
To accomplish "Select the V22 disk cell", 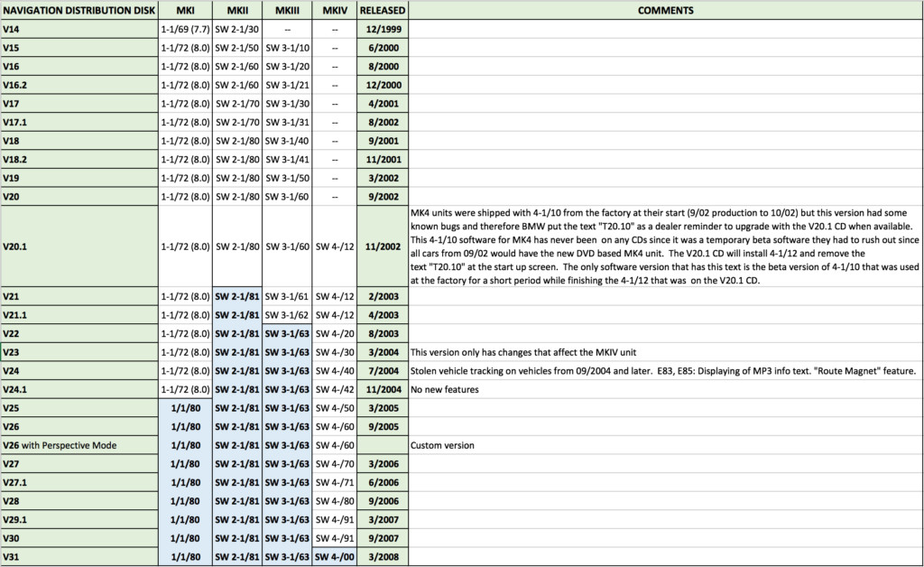I will (x=79, y=333).
